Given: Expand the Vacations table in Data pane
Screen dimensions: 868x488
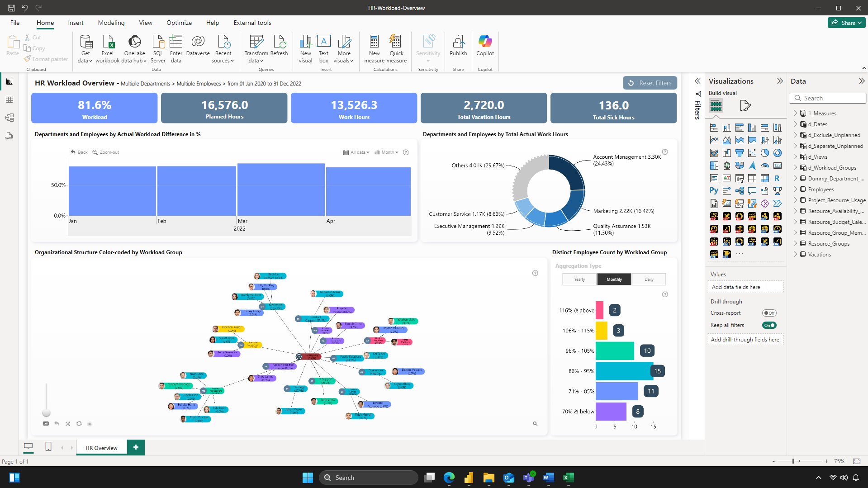Looking at the screenshot, I should pos(796,255).
